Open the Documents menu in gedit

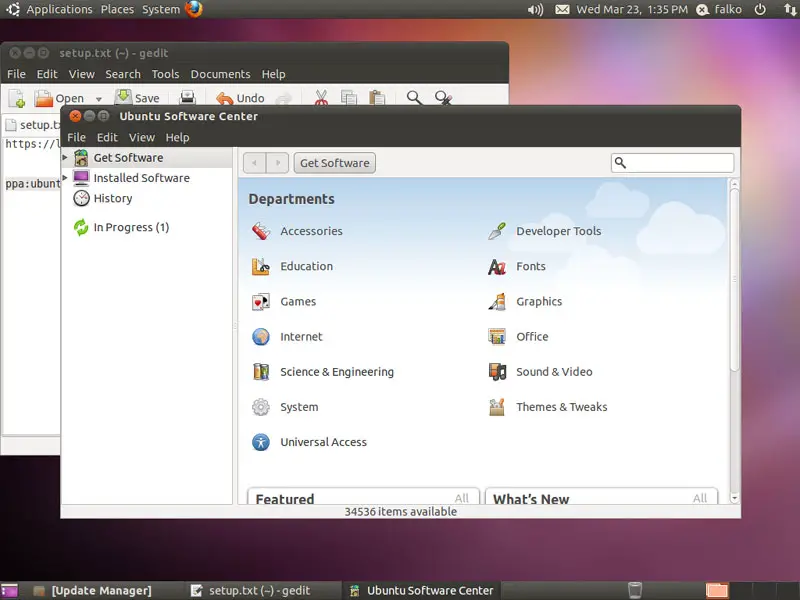(x=220, y=74)
